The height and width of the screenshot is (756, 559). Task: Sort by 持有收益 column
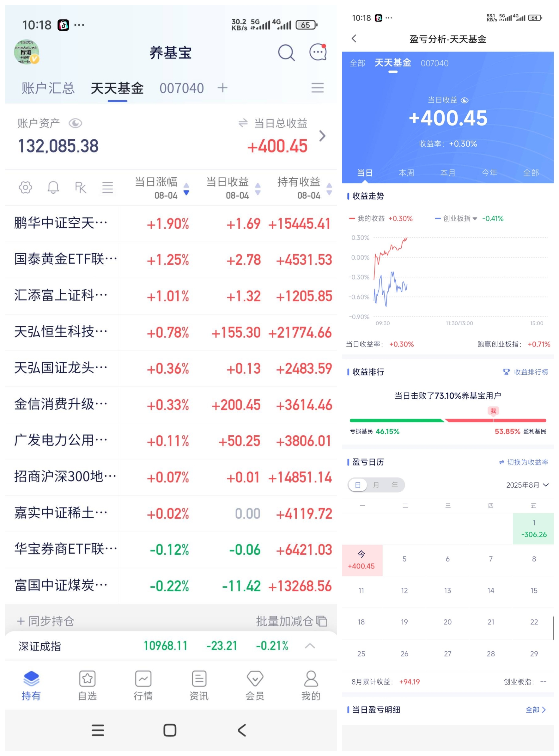point(304,188)
